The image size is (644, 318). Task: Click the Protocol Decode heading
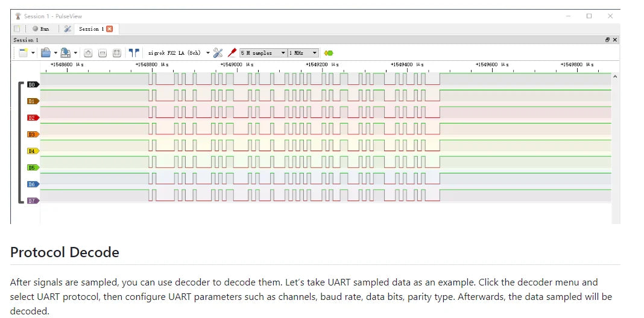coord(65,252)
